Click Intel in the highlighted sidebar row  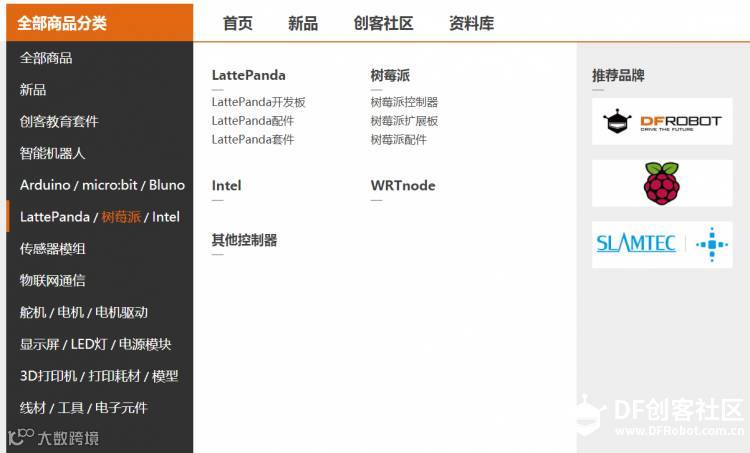click(x=165, y=217)
